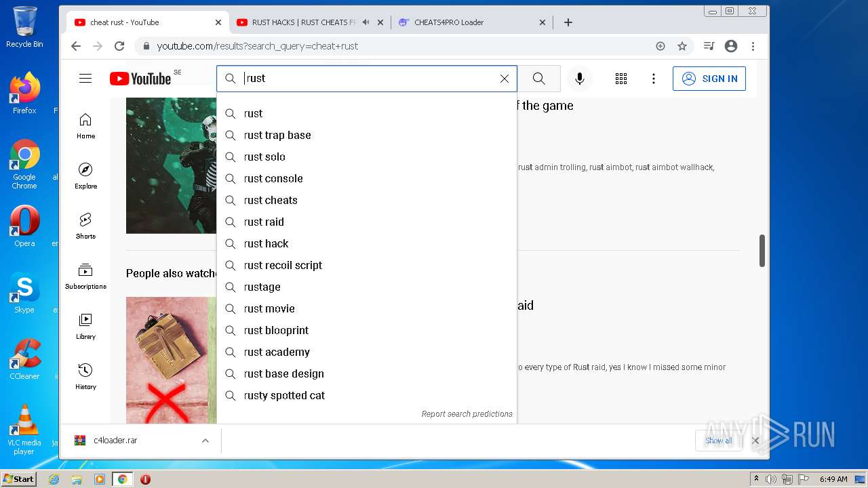Open the c4loader.rar downloaded file
Screen dimensions: 868x488
click(x=115, y=441)
